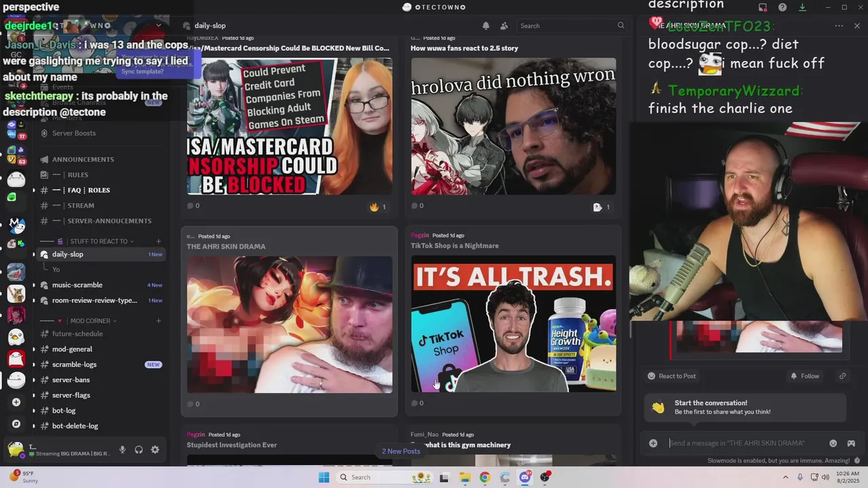Show hidden system tray icons
This screenshot has width=868, height=488.
(785, 477)
